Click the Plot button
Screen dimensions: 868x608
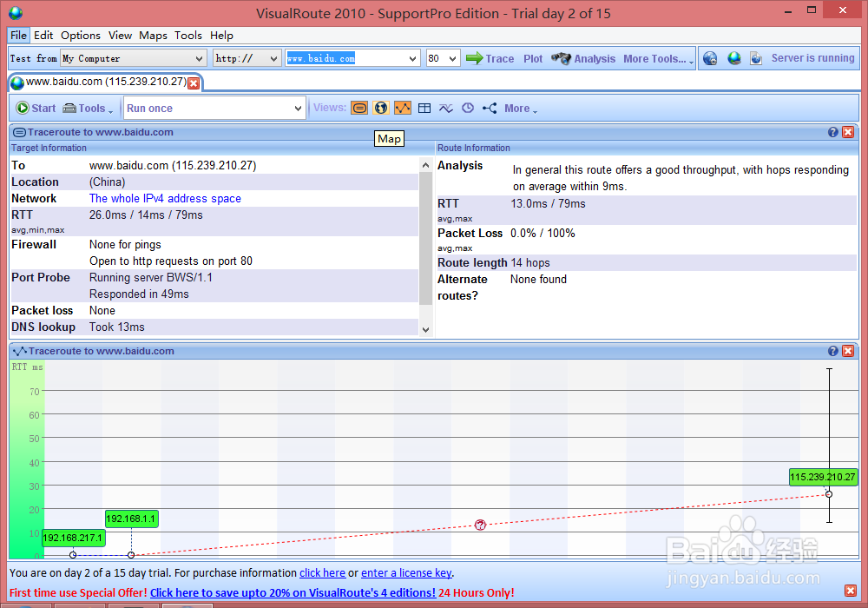coord(533,58)
